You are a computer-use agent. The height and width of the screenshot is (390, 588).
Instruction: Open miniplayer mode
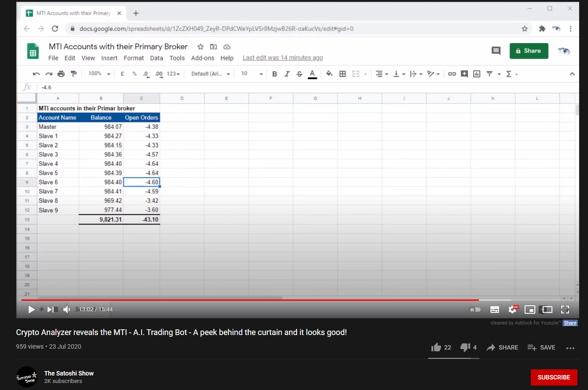click(530, 310)
